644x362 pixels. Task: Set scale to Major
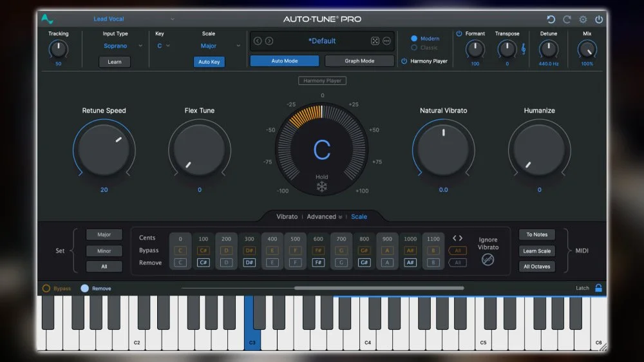[x=104, y=234]
